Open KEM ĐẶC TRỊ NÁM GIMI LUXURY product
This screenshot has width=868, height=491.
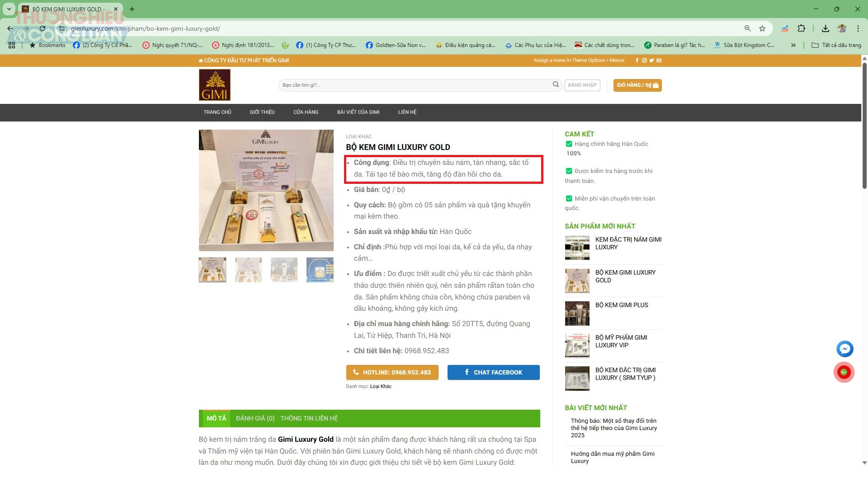click(x=628, y=243)
